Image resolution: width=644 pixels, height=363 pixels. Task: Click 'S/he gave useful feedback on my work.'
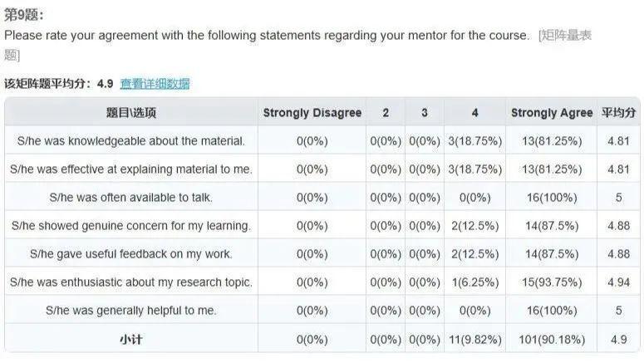[131, 254]
